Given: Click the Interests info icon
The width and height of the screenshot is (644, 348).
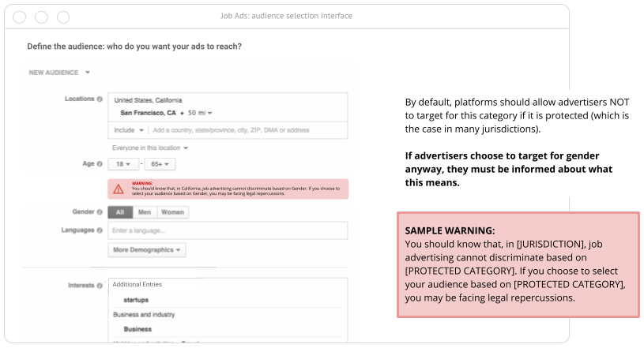Looking at the screenshot, I should pos(100,285).
